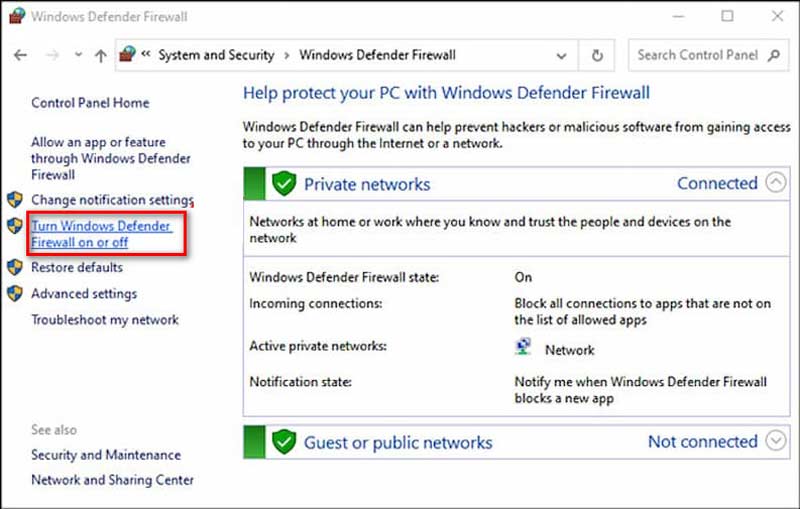Image resolution: width=800 pixels, height=509 pixels.
Task: Open Troubleshoot my network
Action: [105, 320]
